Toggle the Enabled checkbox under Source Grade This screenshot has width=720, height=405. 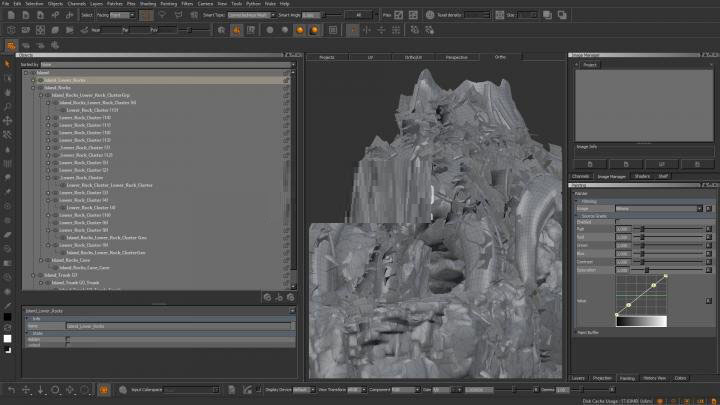click(x=618, y=222)
